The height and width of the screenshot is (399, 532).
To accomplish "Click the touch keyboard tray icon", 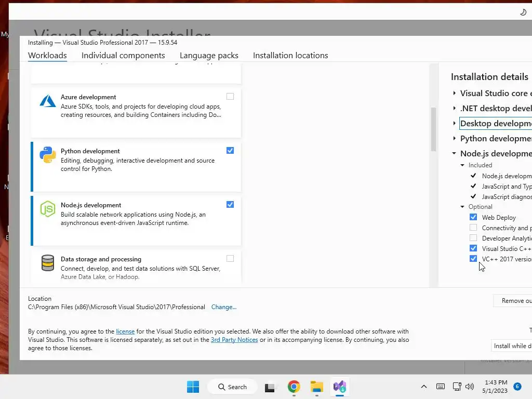I will coord(441,387).
